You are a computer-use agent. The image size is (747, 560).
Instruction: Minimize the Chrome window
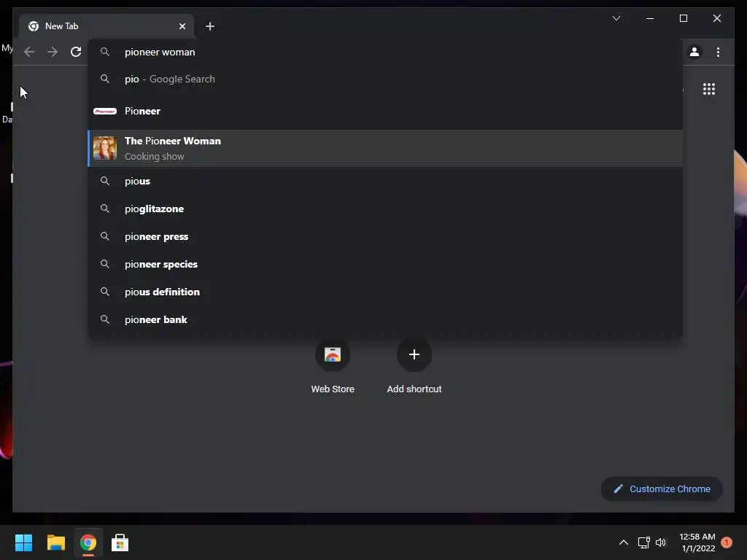coord(650,18)
